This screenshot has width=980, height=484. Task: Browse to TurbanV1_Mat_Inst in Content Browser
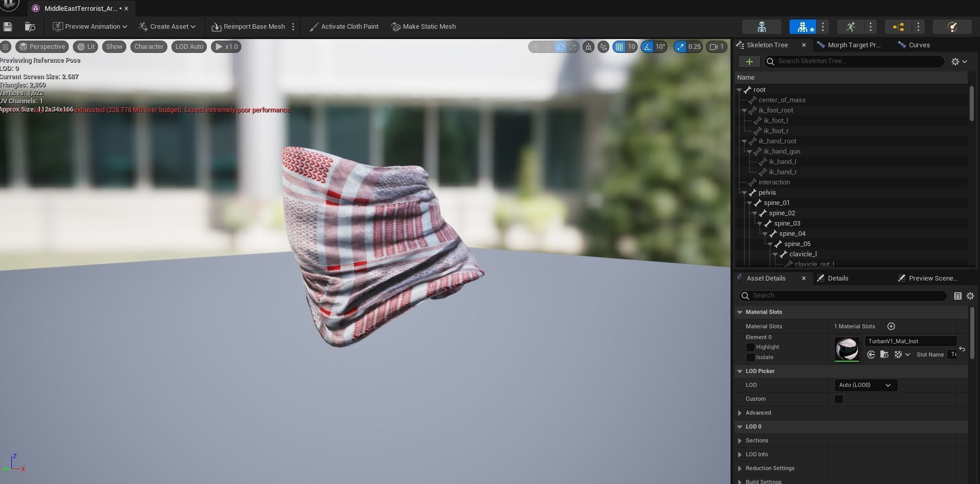pyautogui.click(x=884, y=355)
